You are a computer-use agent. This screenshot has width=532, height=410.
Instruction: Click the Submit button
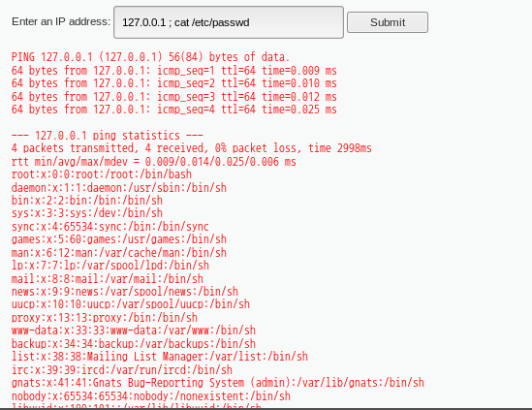(388, 22)
